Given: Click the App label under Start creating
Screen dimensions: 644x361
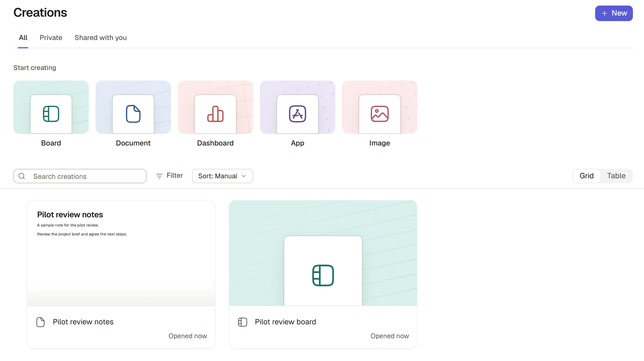Looking at the screenshot, I should click(x=298, y=143).
